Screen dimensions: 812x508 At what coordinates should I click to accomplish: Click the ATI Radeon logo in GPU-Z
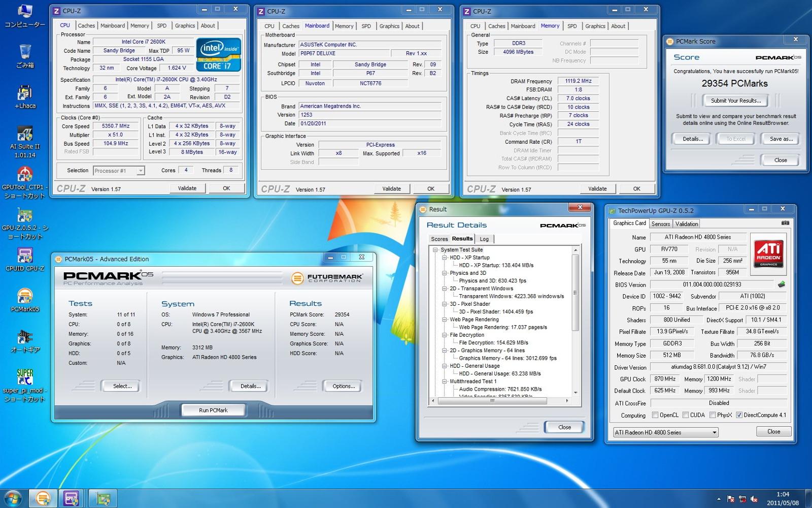click(768, 253)
